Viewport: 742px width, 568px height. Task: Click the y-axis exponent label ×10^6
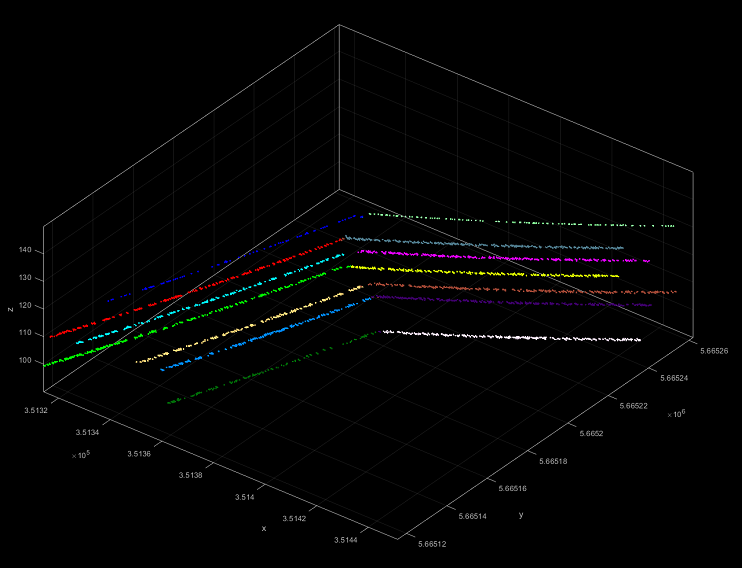pos(678,414)
